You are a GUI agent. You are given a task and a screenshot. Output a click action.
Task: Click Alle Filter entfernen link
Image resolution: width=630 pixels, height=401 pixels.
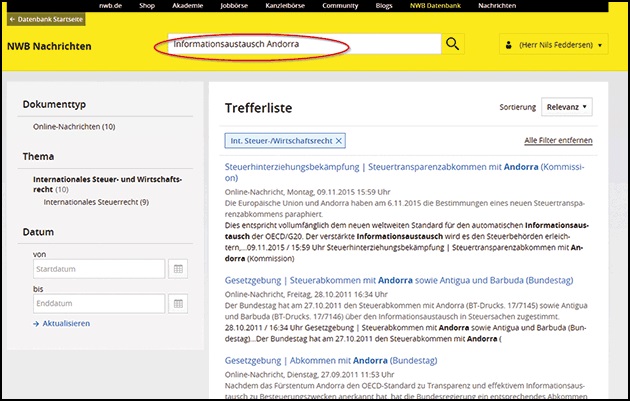tap(558, 141)
